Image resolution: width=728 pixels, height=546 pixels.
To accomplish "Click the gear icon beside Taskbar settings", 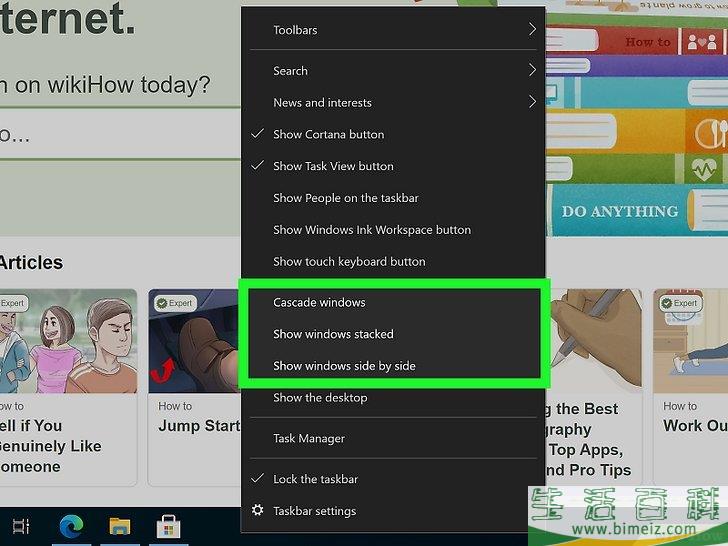I will point(258,511).
